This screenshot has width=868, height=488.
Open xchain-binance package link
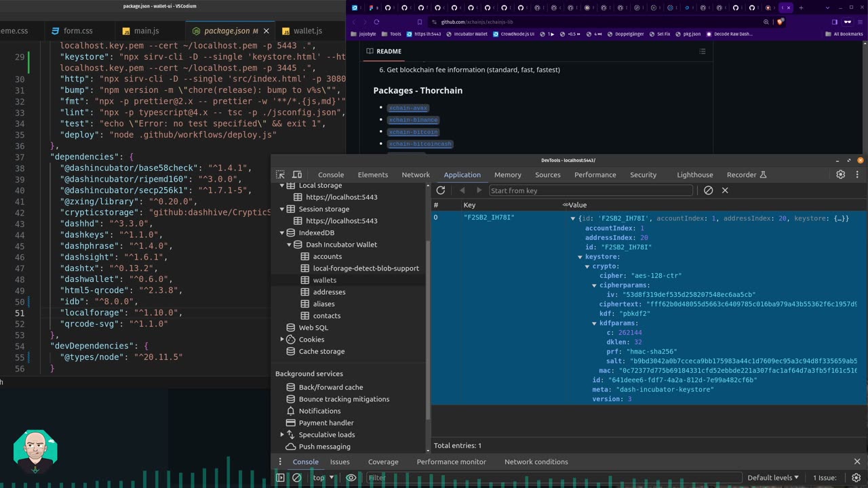click(413, 120)
